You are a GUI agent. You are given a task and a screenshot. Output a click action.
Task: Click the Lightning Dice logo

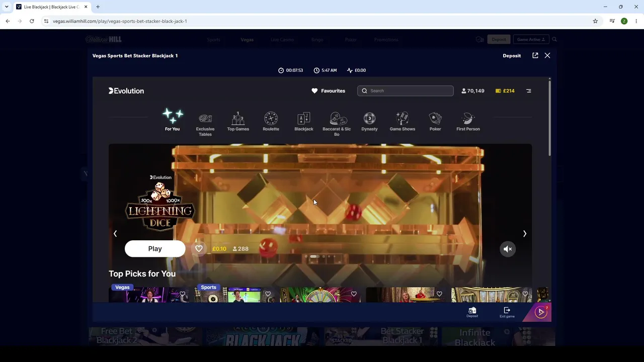(160, 206)
